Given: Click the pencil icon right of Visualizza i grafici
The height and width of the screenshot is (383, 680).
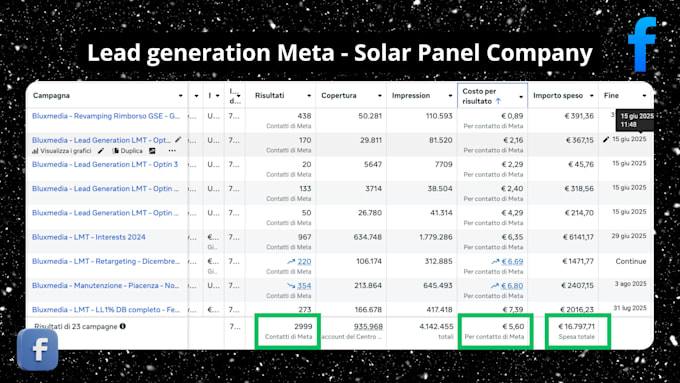Looking at the screenshot, I should click(101, 151).
